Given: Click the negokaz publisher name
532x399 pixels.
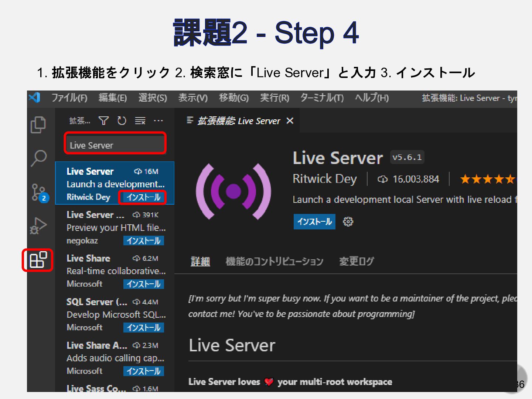Looking at the screenshot, I should [82, 241].
